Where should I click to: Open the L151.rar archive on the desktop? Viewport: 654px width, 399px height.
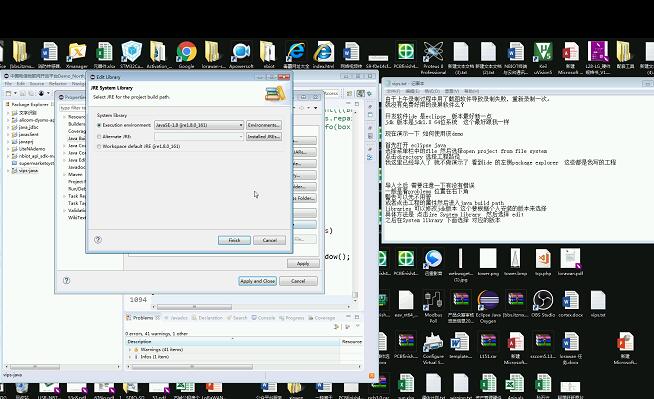488,345
